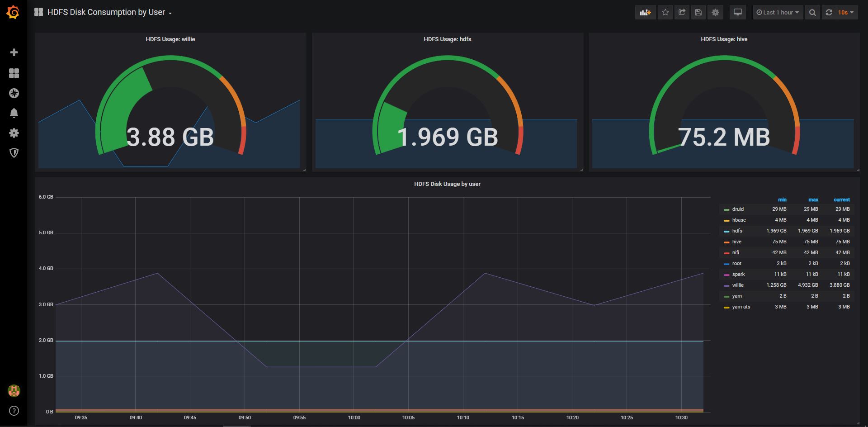Hide the hdfs series from the graph

click(x=736, y=231)
